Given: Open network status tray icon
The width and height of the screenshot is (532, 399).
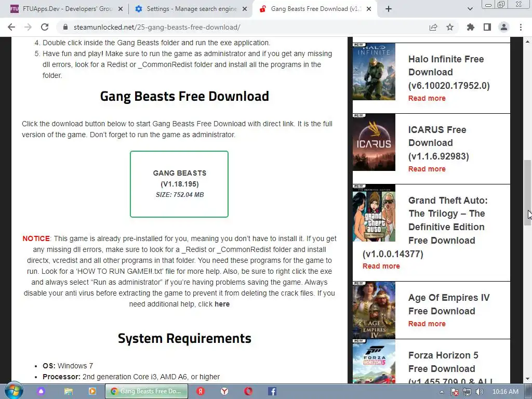Looking at the screenshot, I should click(467, 392).
